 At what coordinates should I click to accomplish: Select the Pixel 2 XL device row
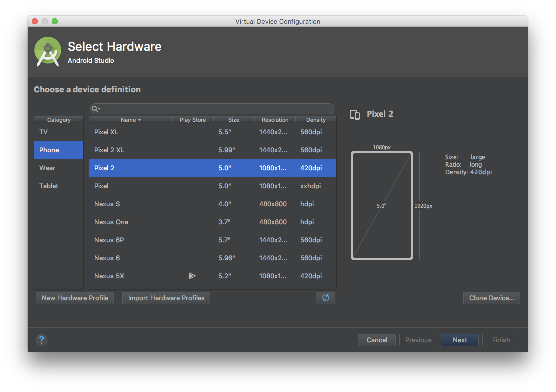(x=213, y=150)
